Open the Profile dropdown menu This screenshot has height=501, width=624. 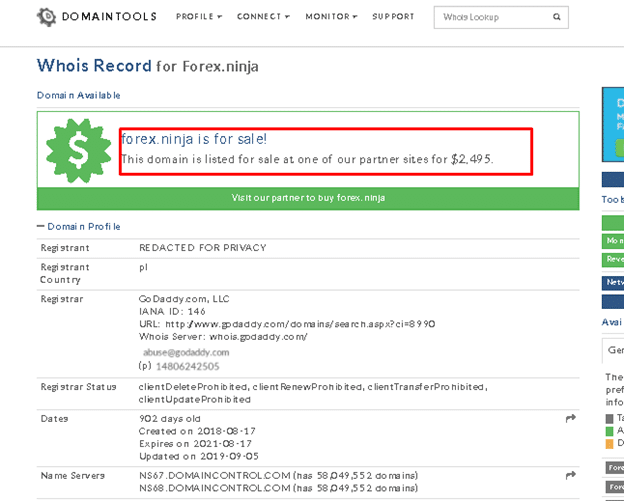(199, 17)
